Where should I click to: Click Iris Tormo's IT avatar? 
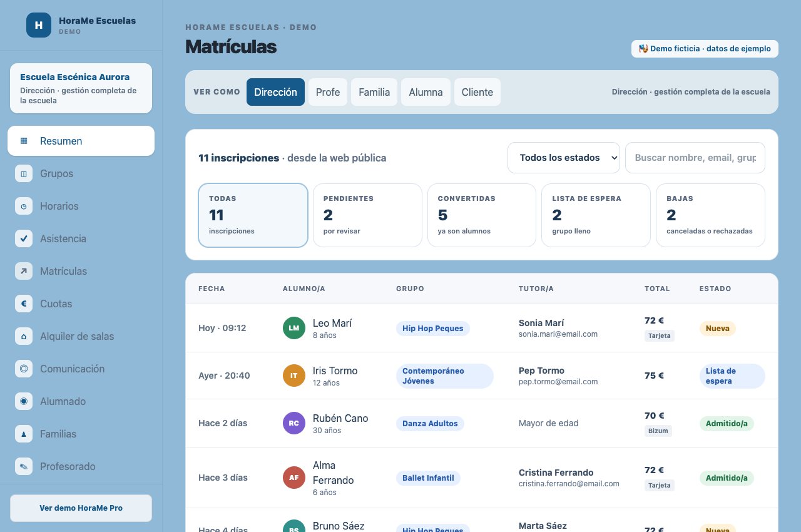(294, 376)
